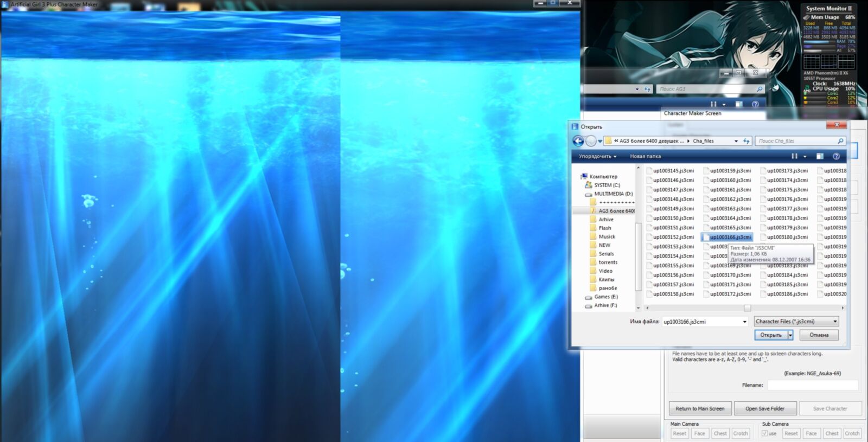The width and height of the screenshot is (868, 442).
Task: Click the forward navigation arrow in Open dialog
Action: click(591, 141)
